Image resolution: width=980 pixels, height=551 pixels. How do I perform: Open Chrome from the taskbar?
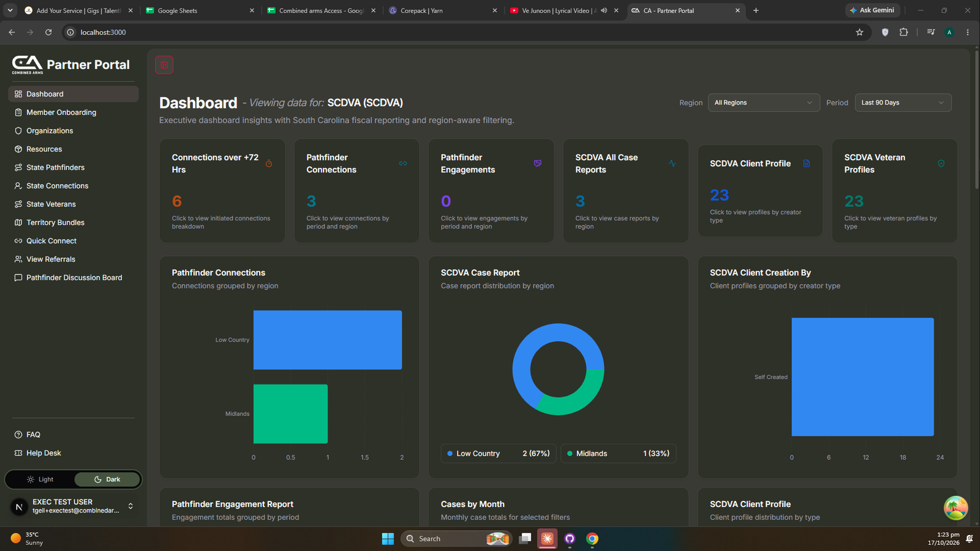(x=592, y=539)
